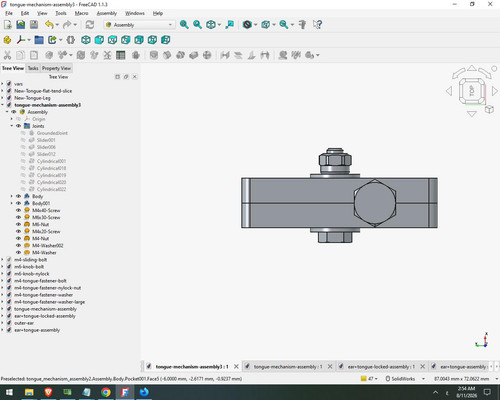Click the Bill of Materials table icon
The image size is (500, 400).
pyautogui.click(x=121, y=55)
